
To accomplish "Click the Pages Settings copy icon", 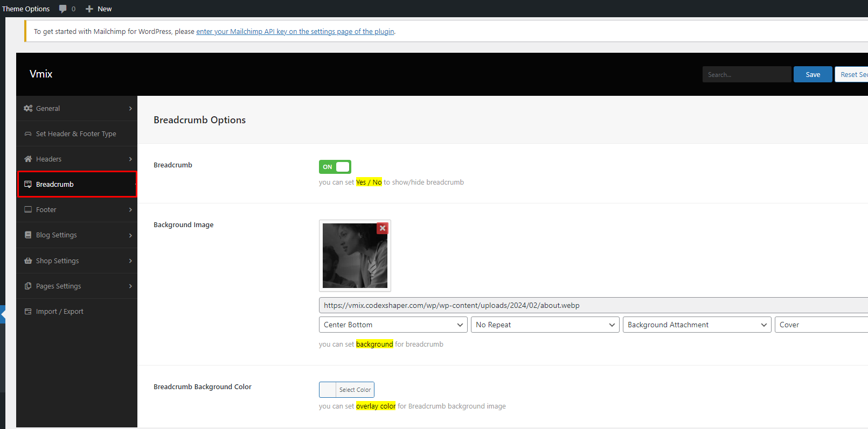I will [28, 286].
